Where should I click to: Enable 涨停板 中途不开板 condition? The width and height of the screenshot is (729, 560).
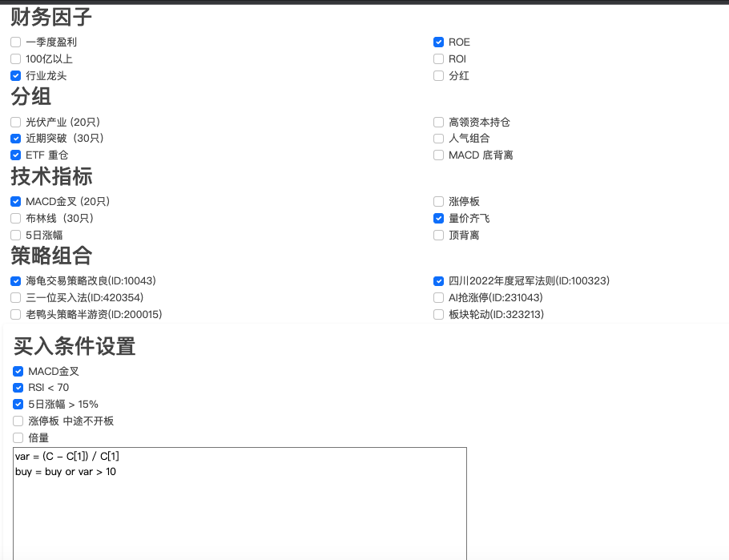[18, 421]
